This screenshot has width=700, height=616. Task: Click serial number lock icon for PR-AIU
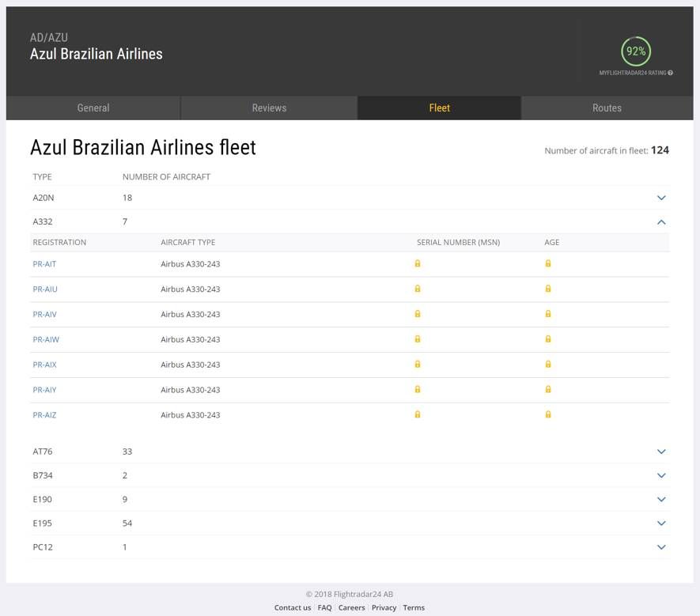pyautogui.click(x=418, y=289)
